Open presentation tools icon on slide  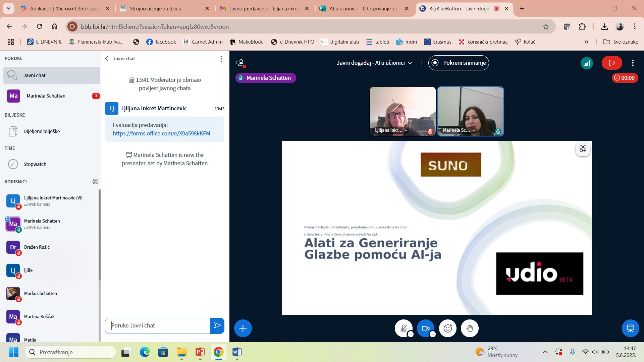(x=583, y=149)
